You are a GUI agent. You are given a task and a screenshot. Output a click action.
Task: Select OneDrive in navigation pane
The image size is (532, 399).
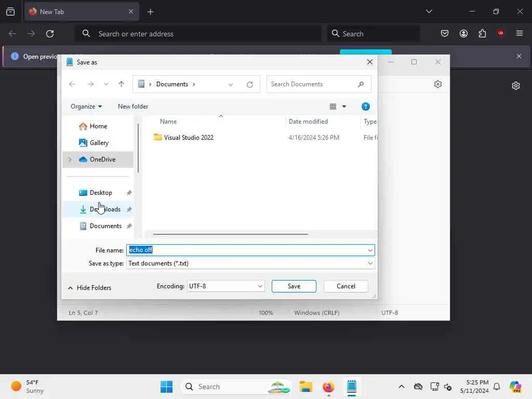pyautogui.click(x=98, y=159)
